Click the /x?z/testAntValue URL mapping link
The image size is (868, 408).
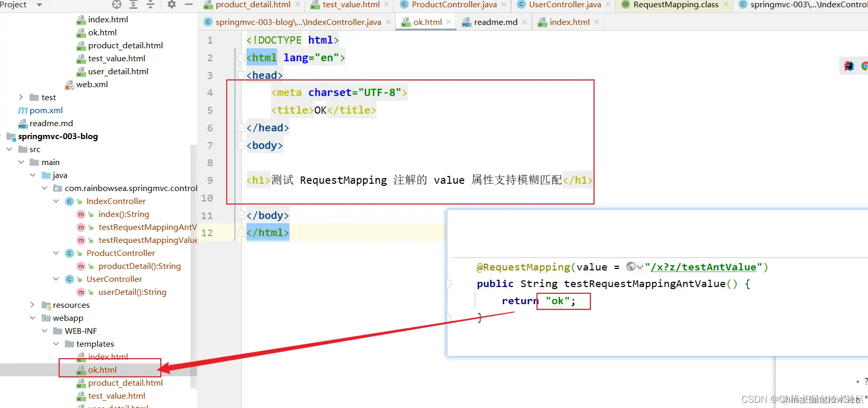[x=703, y=267]
